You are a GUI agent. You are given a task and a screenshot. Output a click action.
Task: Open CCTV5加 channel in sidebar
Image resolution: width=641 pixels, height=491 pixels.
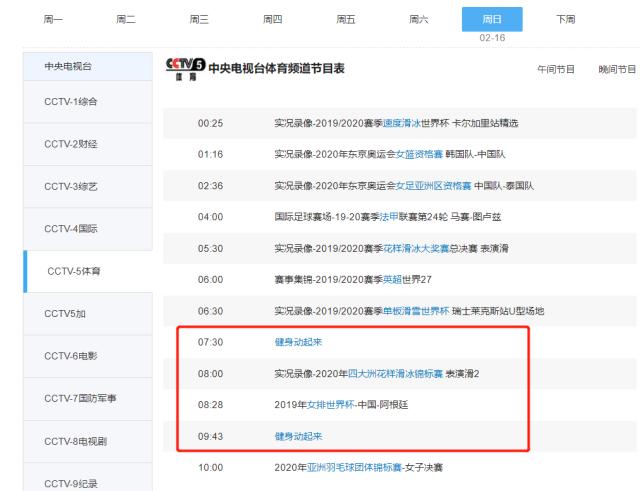point(88,314)
